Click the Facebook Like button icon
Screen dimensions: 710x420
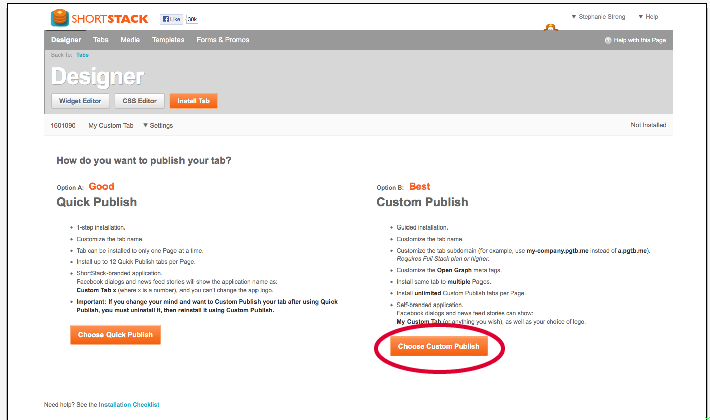[172, 19]
